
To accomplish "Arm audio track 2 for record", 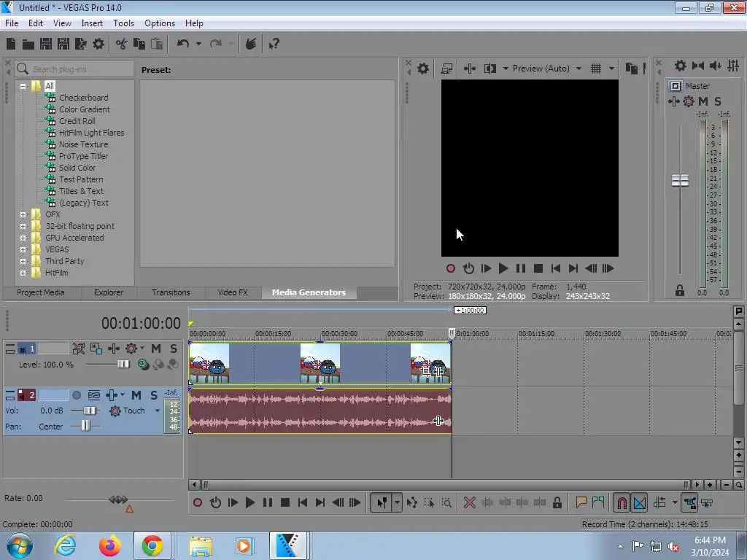I will coord(77,395).
